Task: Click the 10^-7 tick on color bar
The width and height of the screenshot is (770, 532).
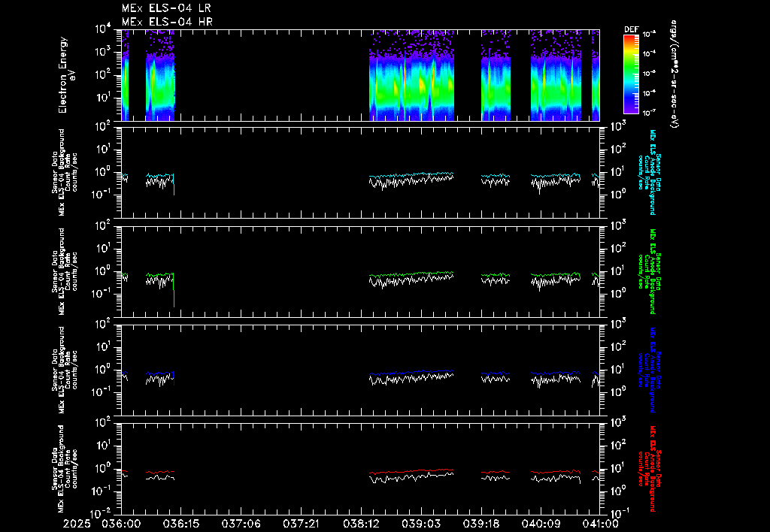Action: coord(649,113)
